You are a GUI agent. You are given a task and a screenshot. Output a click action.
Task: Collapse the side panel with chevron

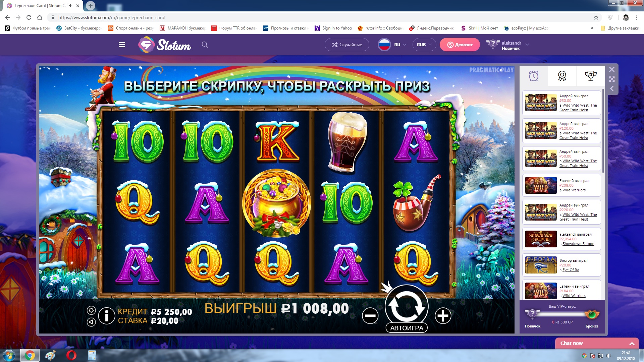coord(612,88)
